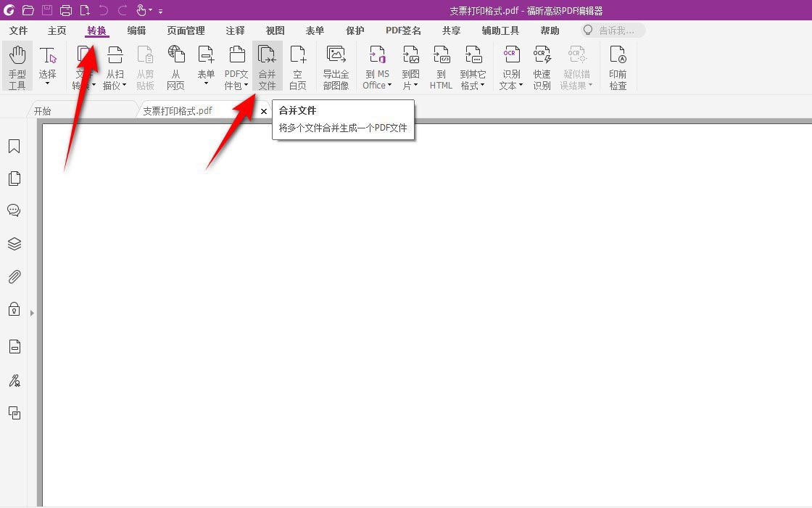Open the Comment (注释) tab
Viewport: 812px width, 508px height.
click(x=235, y=30)
